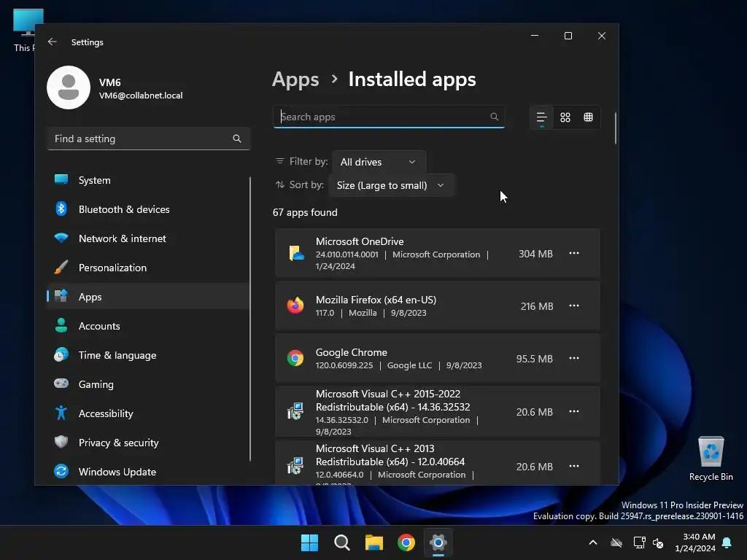This screenshot has width=747, height=560.
Task: Click the Visual C++ 2015-2022 installer icon
Action: pos(295,411)
